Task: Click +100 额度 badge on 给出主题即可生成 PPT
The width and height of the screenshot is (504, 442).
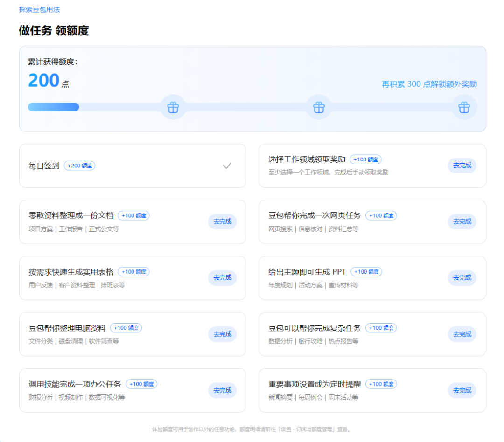Action: [x=366, y=272]
